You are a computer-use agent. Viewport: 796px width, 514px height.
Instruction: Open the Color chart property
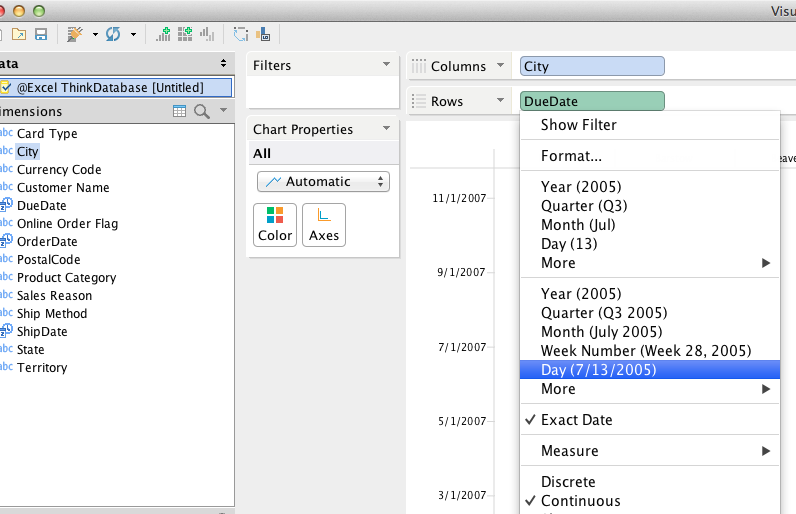pos(275,225)
